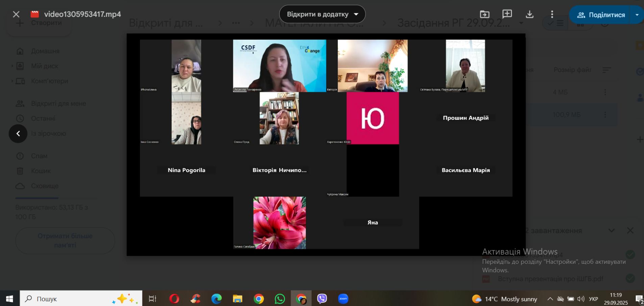644x306 pixels.
Task: Open Opera browser from taskbar
Action: (174, 299)
